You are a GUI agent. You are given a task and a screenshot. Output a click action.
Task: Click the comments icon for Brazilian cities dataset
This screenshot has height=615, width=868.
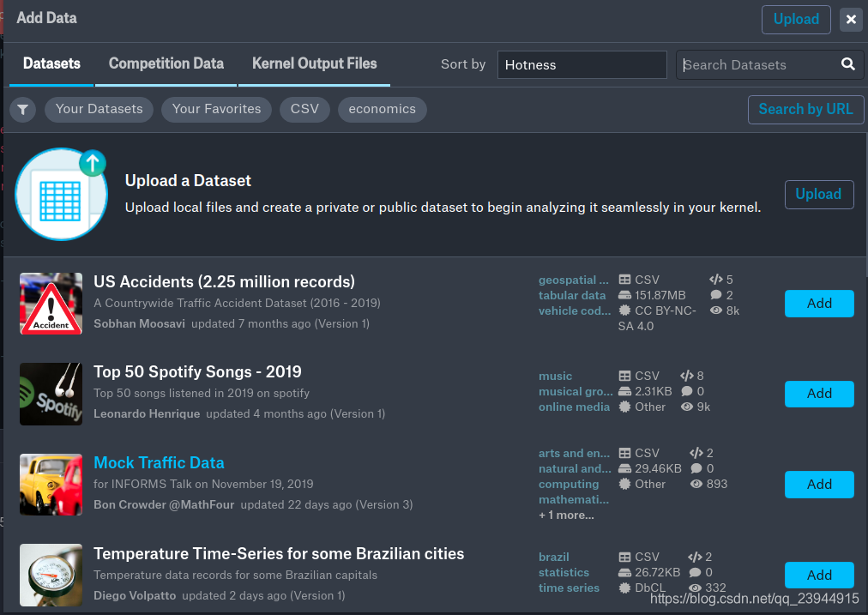(695, 572)
